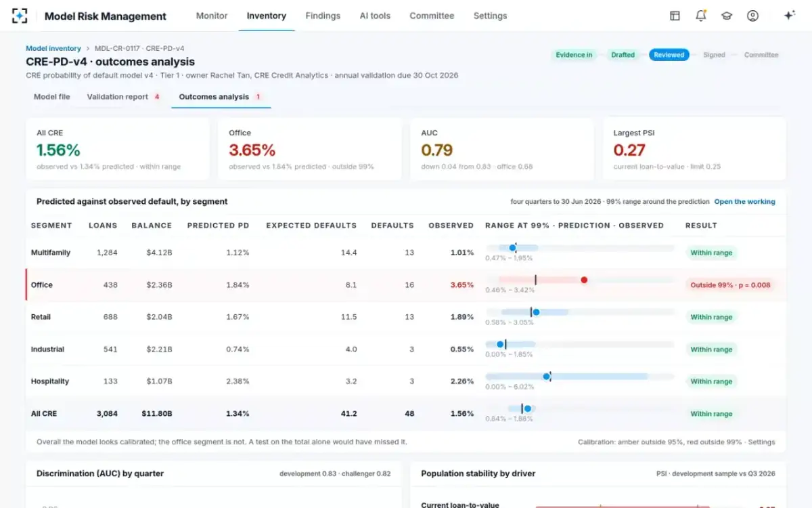Click the Signed workflow step
The image size is (812, 508).
click(x=714, y=55)
